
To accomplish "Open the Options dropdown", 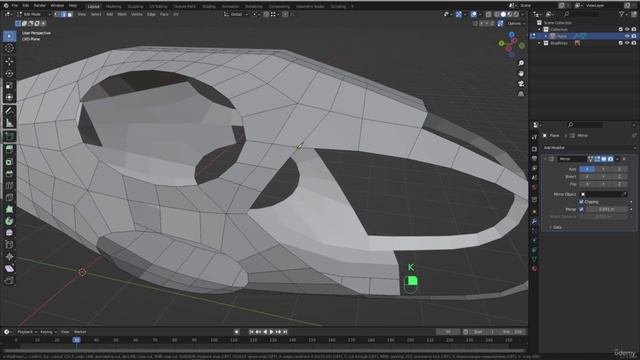I will click(x=516, y=24).
